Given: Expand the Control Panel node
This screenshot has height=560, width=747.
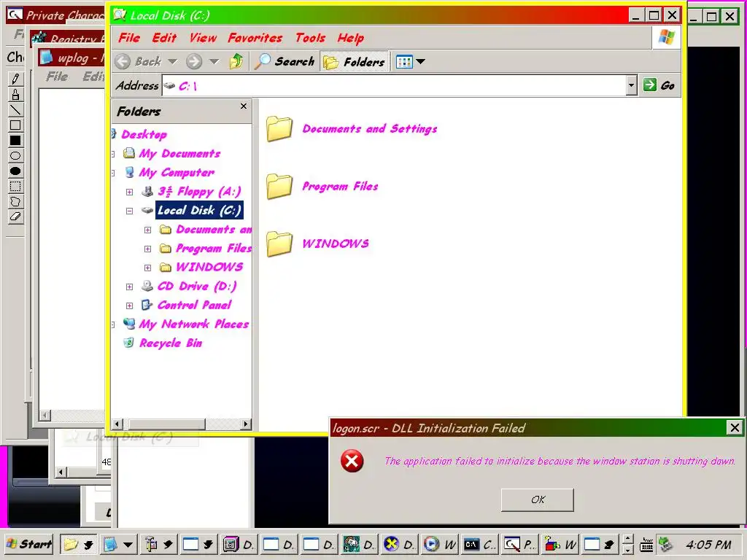Looking at the screenshot, I should [x=129, y=306].
